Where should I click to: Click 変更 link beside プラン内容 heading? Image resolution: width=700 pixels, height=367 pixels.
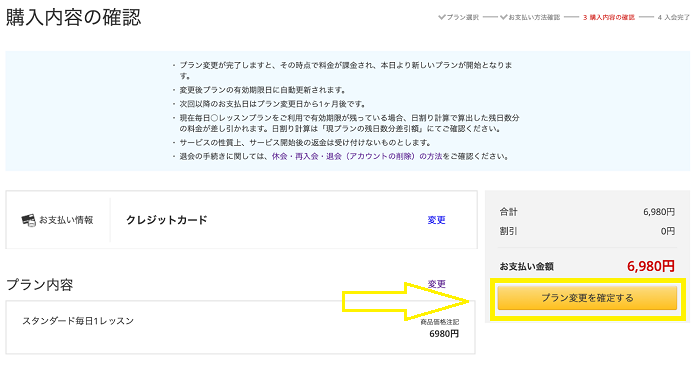[436, 284]
